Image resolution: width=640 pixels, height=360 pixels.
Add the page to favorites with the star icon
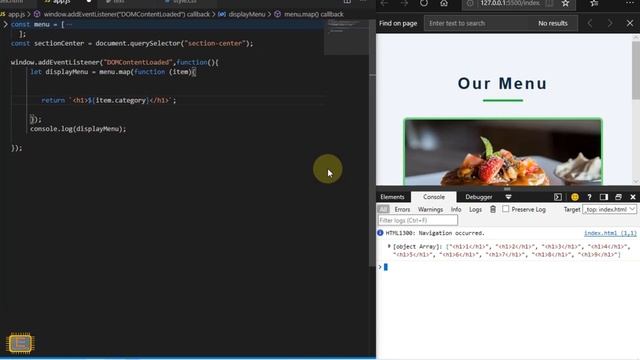565,3
